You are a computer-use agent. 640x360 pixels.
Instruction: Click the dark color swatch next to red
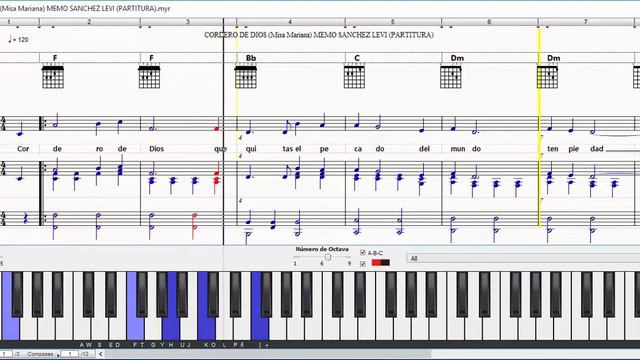tap(385, 262)
